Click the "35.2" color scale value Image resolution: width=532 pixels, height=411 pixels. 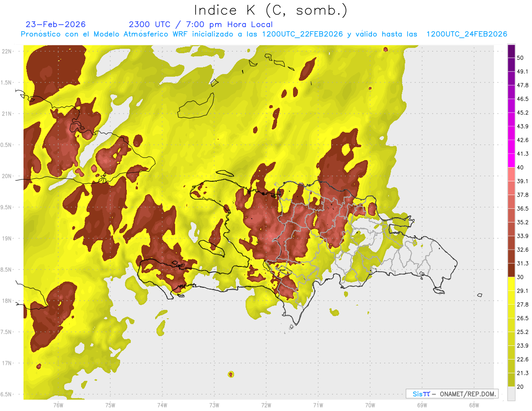point(523,222)
